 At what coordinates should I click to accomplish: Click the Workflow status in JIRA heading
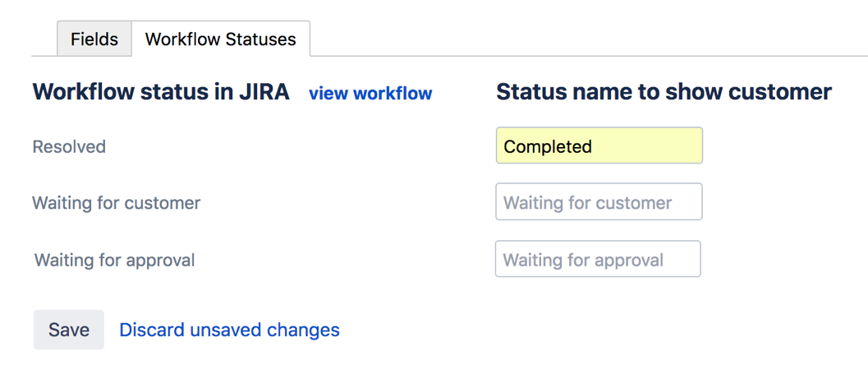point(161,92)
